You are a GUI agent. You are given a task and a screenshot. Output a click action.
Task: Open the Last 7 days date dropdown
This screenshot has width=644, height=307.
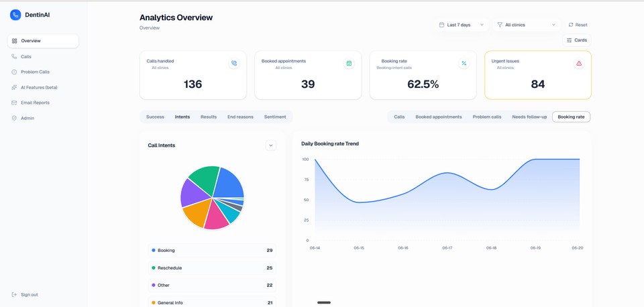(462, 25)
